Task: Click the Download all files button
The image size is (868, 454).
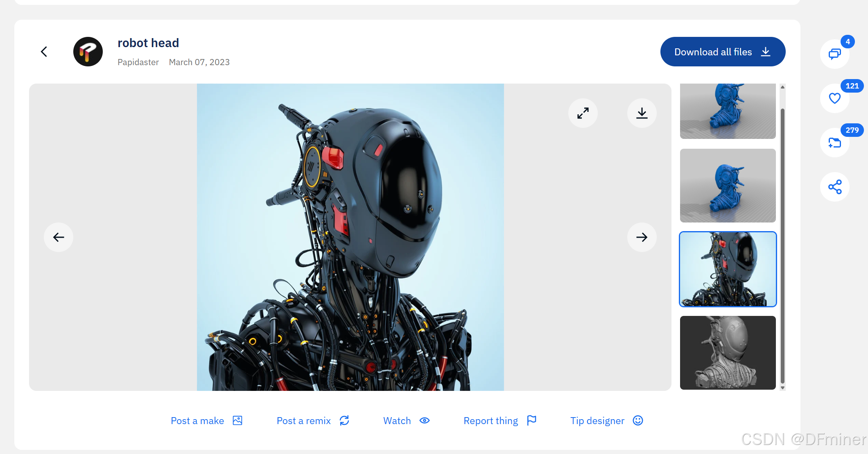Action: [722, 52]
